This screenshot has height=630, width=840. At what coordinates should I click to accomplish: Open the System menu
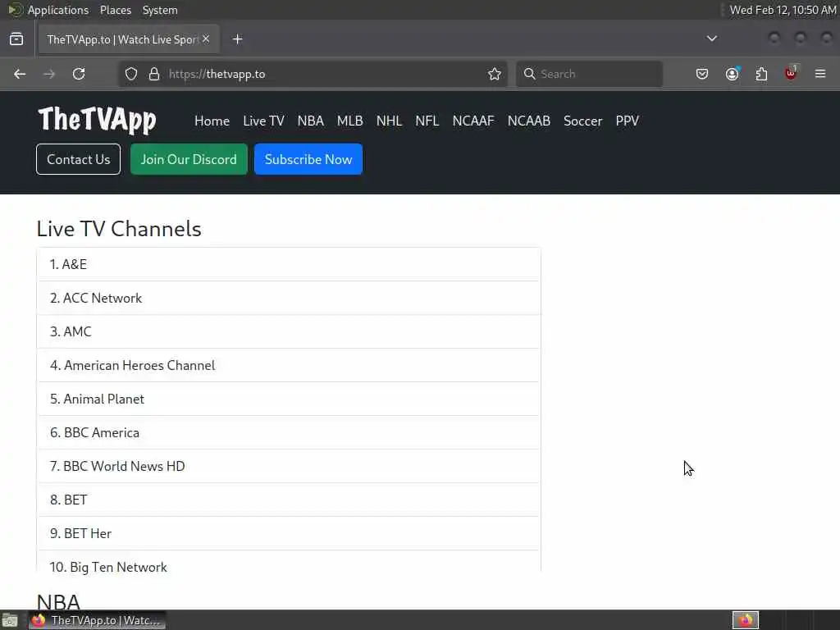[x=160, y=10]
